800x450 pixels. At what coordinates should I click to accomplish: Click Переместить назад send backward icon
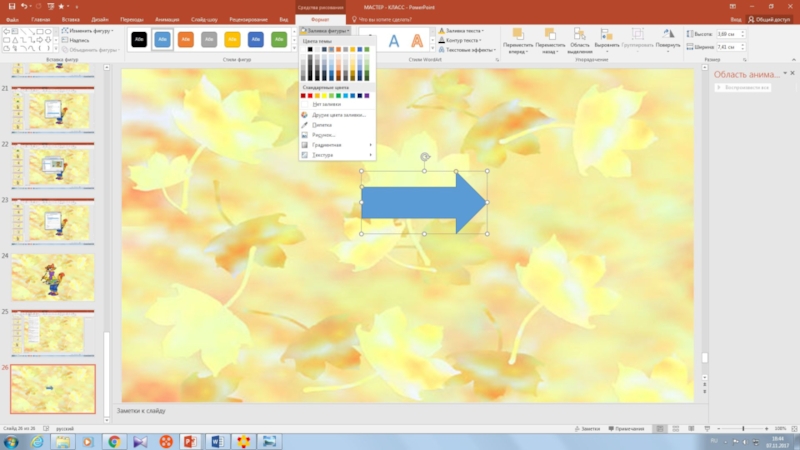coord(549,35)
